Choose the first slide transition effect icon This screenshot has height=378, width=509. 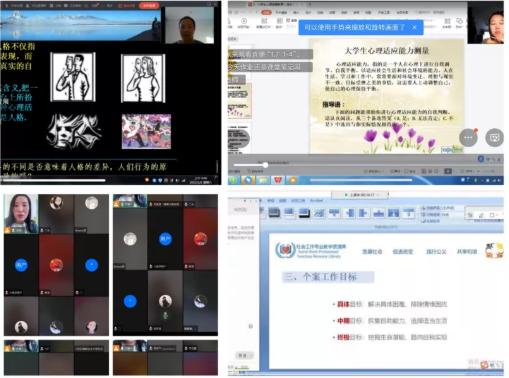[x=274, y=212]
